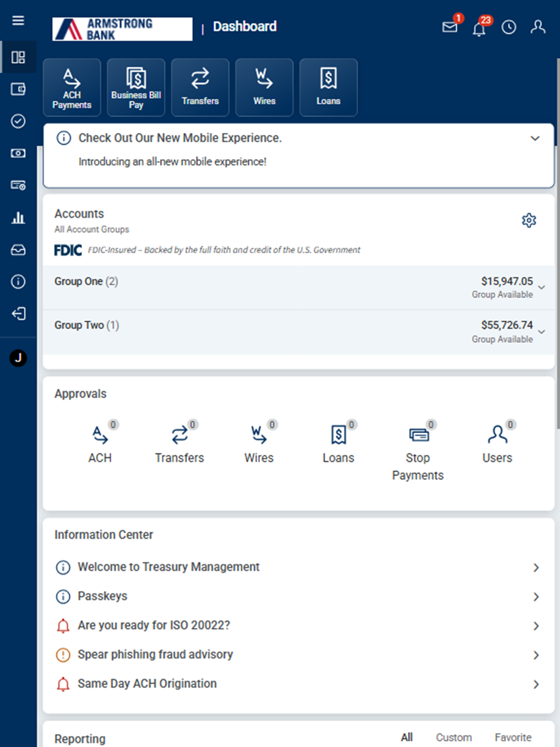Open ACH Payments quick action tile

click(72, 87)
